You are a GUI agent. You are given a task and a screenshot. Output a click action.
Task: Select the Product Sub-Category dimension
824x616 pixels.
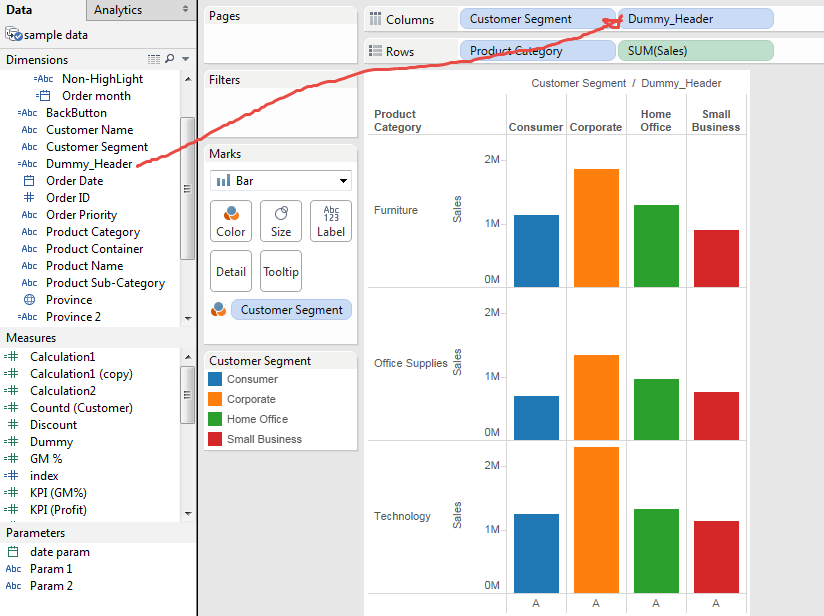click(x=105, y=283)
